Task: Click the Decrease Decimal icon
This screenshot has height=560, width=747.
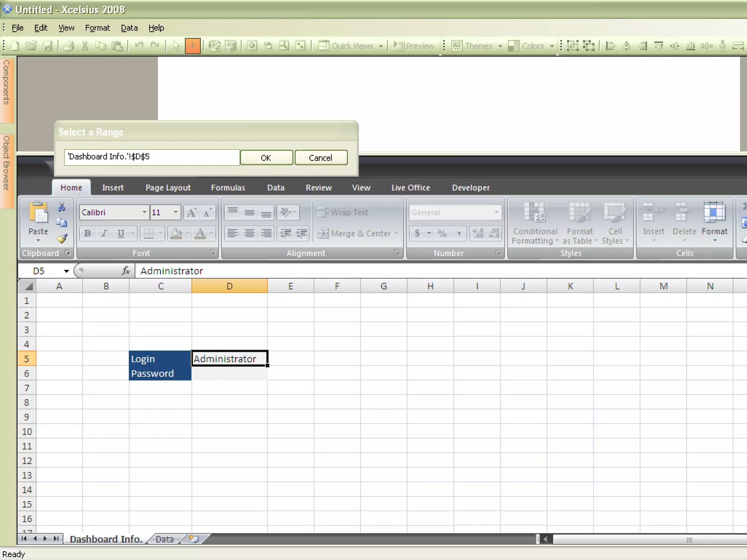Action: pos(494,233)
